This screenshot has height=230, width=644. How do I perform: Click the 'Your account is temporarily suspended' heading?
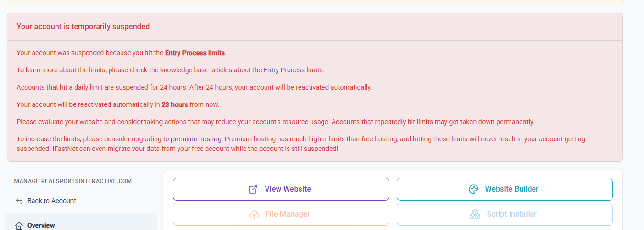point(83,27)
